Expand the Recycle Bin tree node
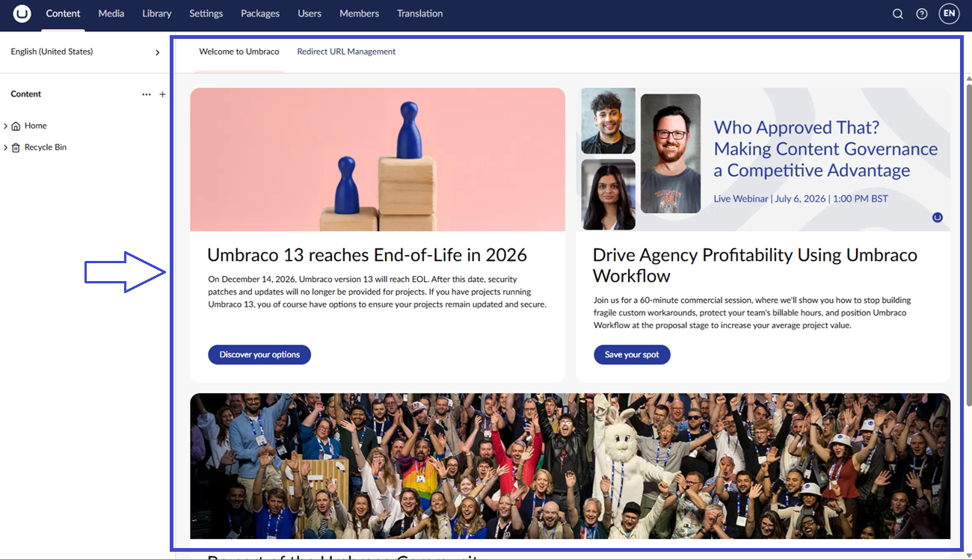972x560 pixels. [6, 148]
